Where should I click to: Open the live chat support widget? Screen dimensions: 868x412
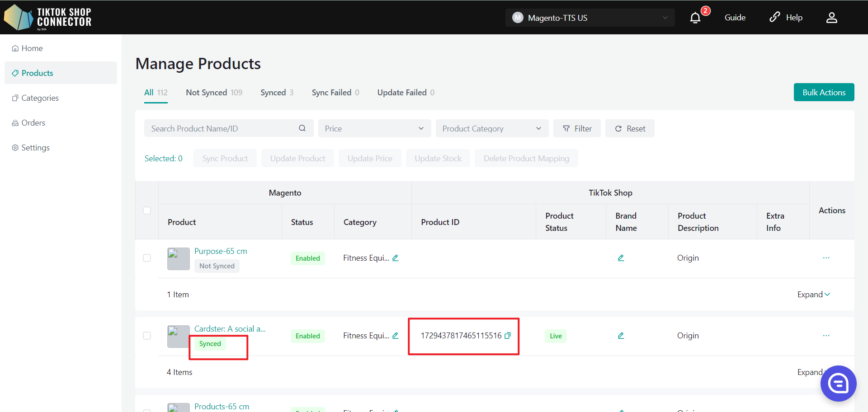click(x=838, y=384)
